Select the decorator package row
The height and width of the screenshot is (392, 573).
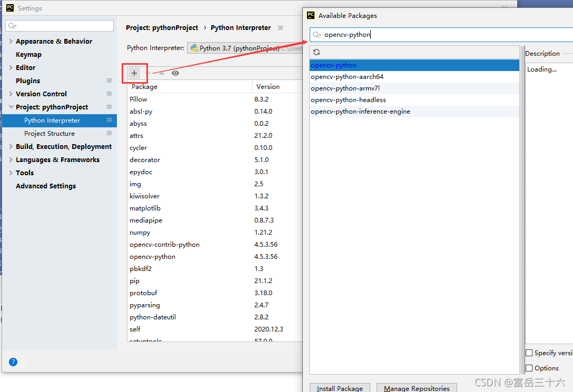[215, 159]
